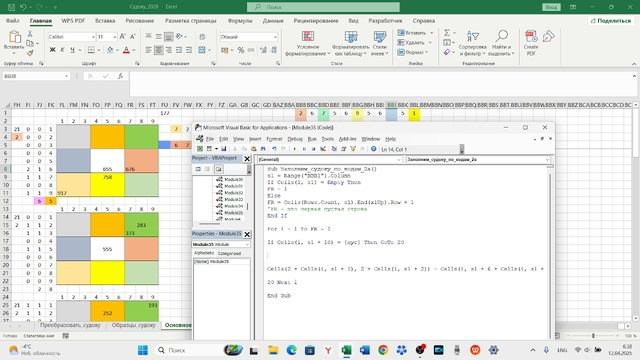This screenshot has height=360, width=640.
Task: Click AutoSum sigma icon in ribbon
Action: point(447,33)
